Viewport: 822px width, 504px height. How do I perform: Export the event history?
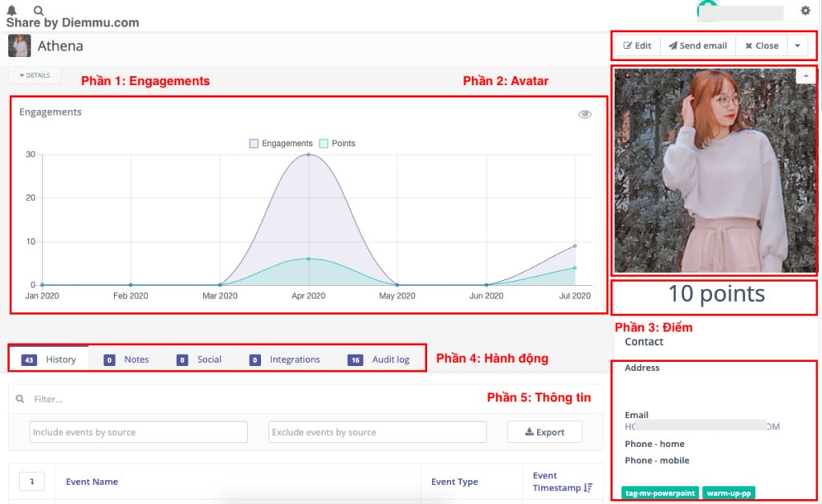click(x=545, y=433)
